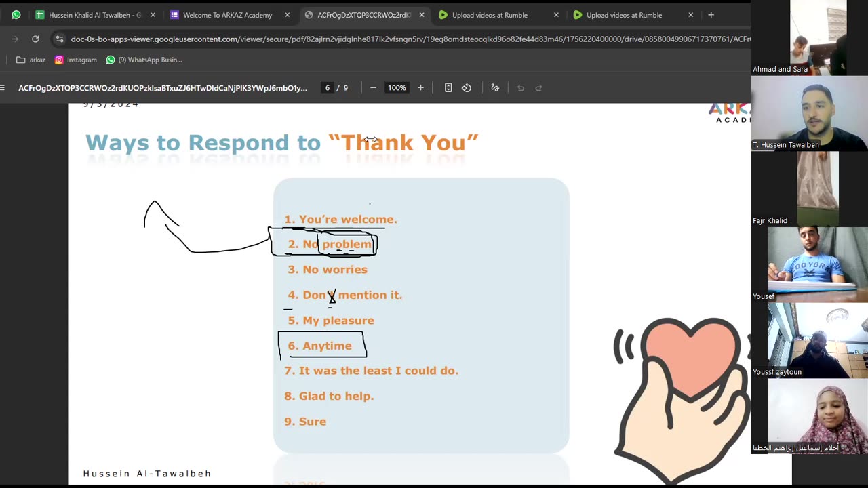Screen dimensions: 868x488
Task: Close the Hussein Khalid Al Tawalbeh tab
Action: click(x=153, y=15)
